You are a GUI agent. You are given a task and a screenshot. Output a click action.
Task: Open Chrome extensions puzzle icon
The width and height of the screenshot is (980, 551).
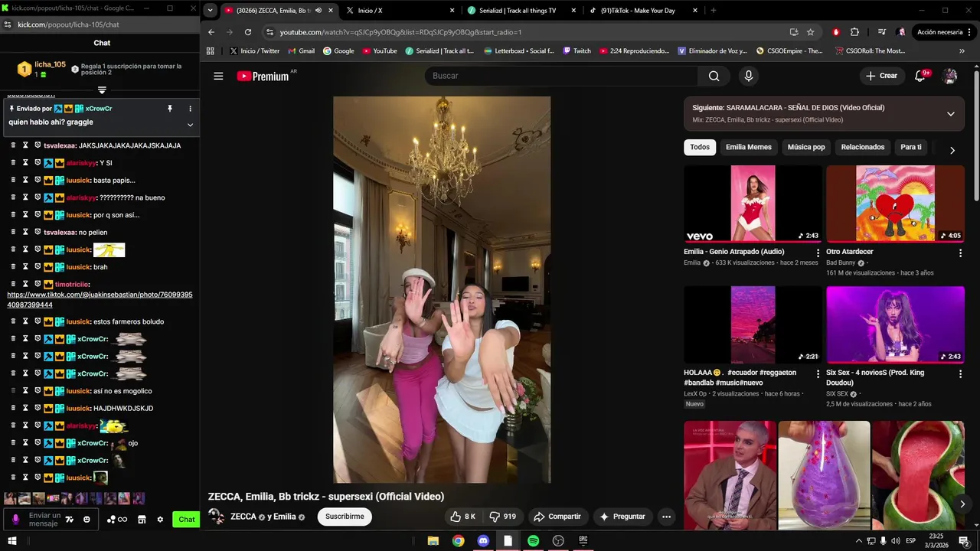coord(854,32)
